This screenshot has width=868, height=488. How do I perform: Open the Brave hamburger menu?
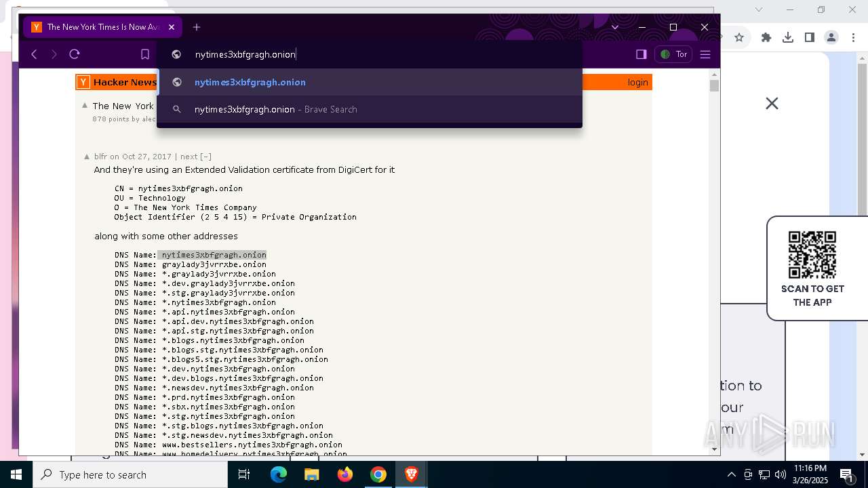(705, 54)
